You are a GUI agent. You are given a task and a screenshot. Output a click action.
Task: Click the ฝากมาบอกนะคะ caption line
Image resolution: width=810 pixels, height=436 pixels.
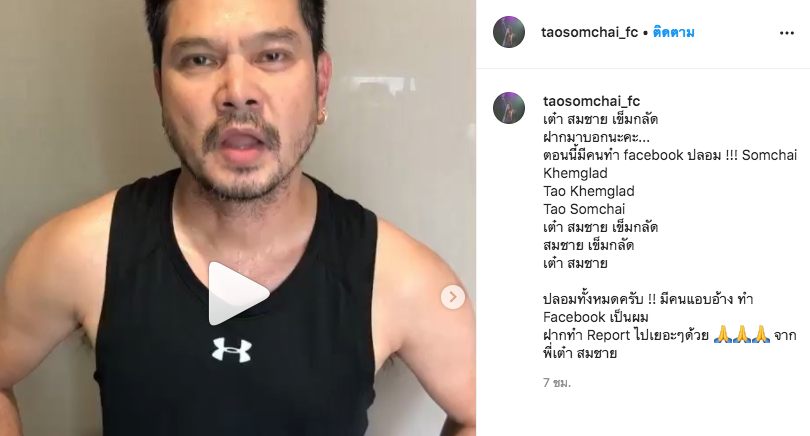click(x=596, y=137)
